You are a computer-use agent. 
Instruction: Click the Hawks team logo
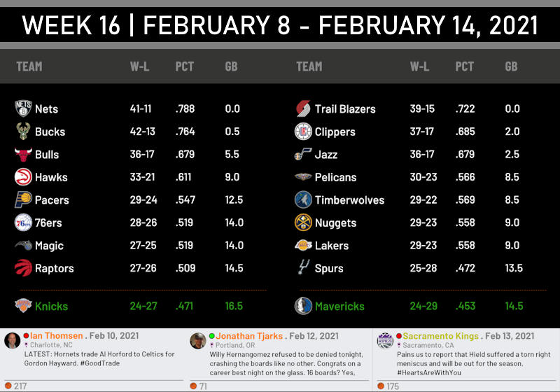[23, 176]
